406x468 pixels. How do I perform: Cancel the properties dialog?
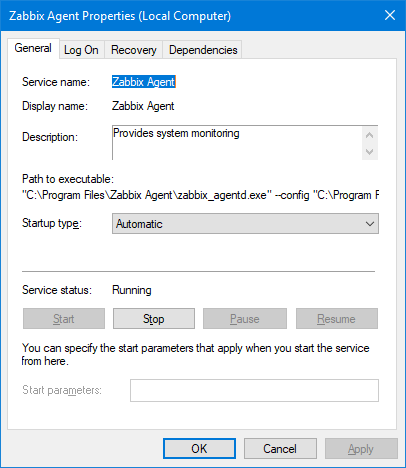[280, 449]
